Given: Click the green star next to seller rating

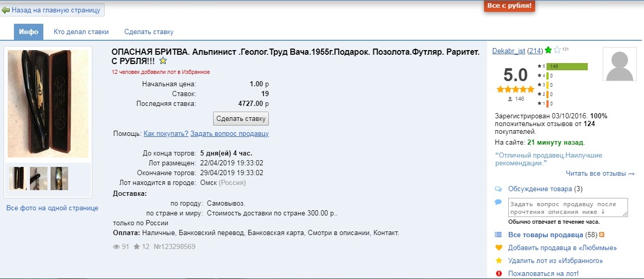Looking at the screenshot, I should [x=548, y=51].
